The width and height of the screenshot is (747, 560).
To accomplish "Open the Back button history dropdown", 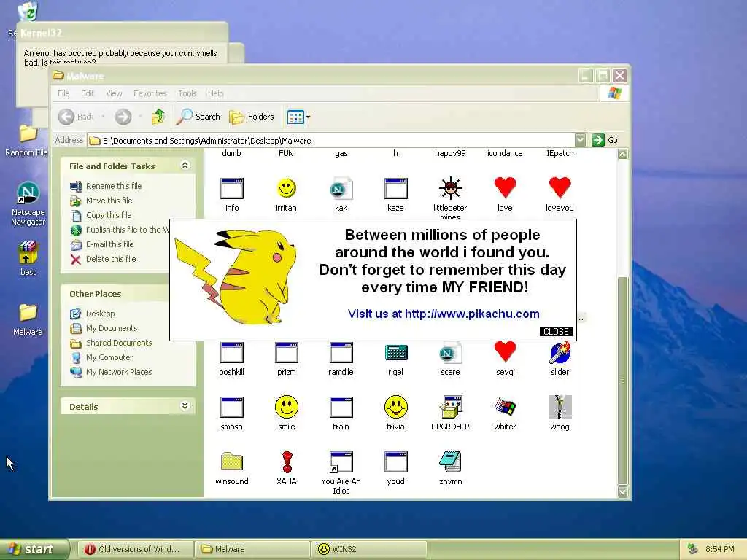I will coord(103,117).
